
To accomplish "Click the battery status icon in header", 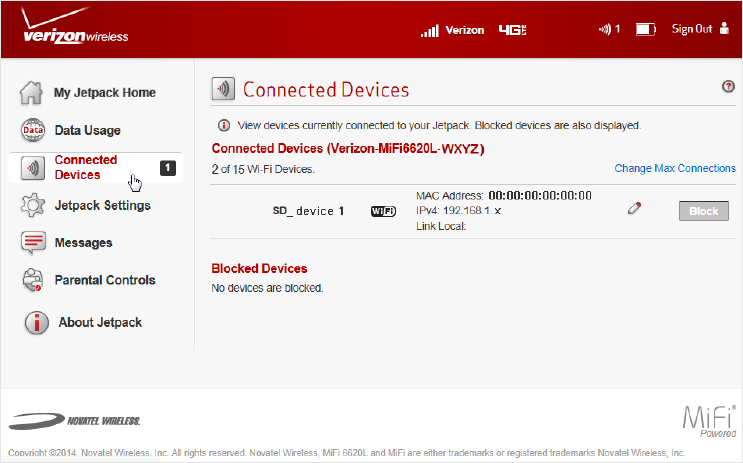I will [x=646, y=30].
